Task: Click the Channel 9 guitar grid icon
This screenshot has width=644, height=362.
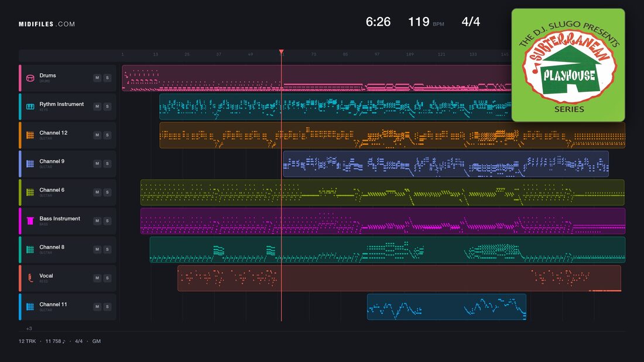Action: pyautogui.click(x=30, y=164)
